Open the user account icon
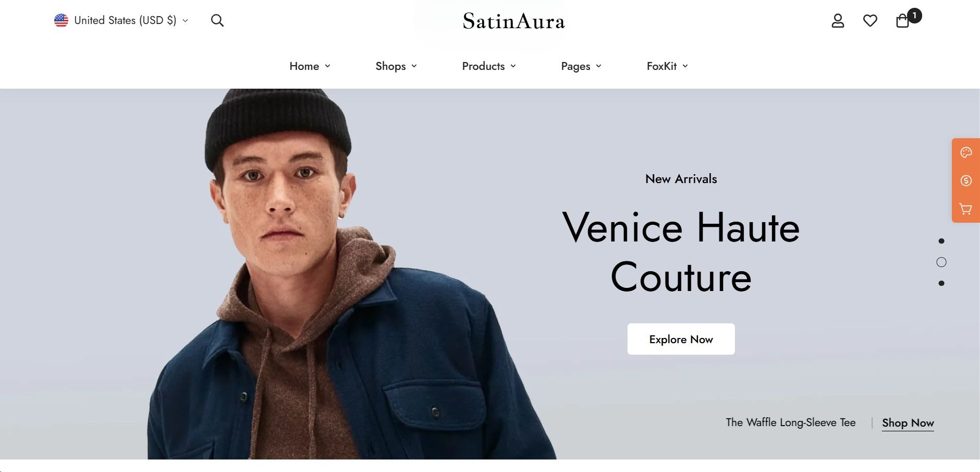The height and width of the screenshot is (472, 980). pyautogui.click(x=838, y=21)
